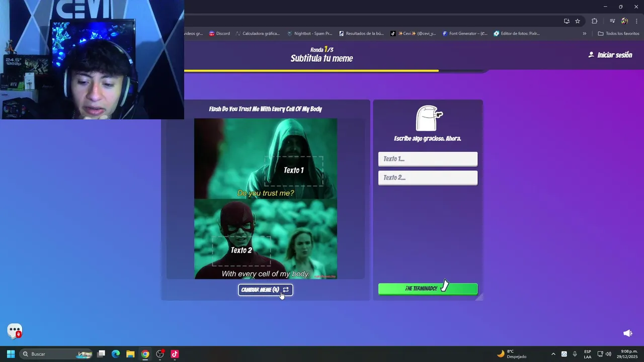
Task: Click the microphone tray icon
Action: point(575,354)
